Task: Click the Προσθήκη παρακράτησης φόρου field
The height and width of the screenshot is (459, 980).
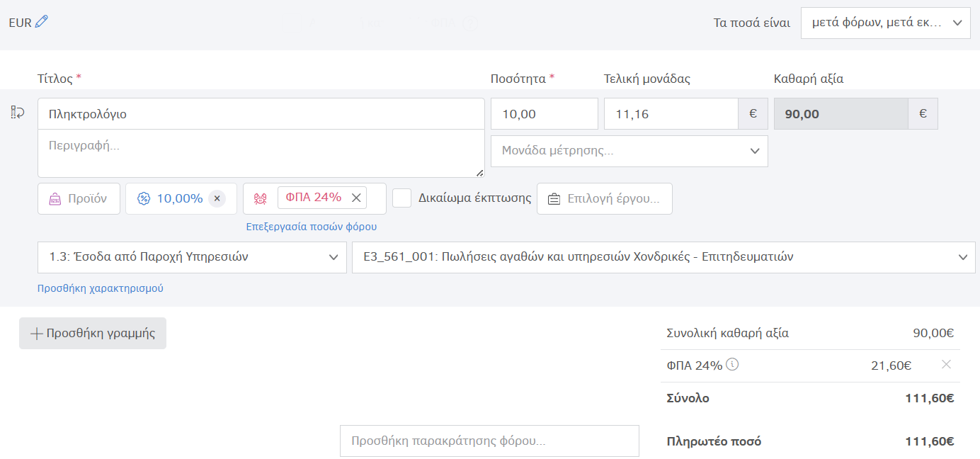Action: click(489, 441)
